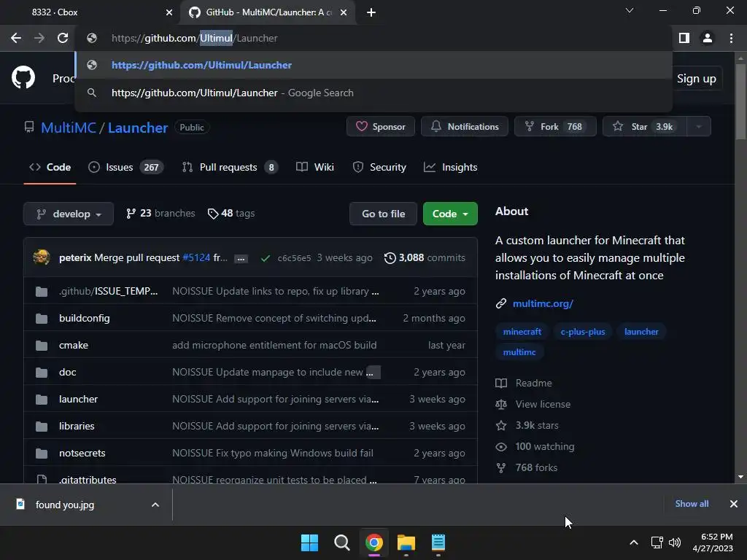Image resolution: width=747 pixels, height=560 pixels.
Task: Open the libraries folder
Action: pyautogui.click(x=77, y=426)
